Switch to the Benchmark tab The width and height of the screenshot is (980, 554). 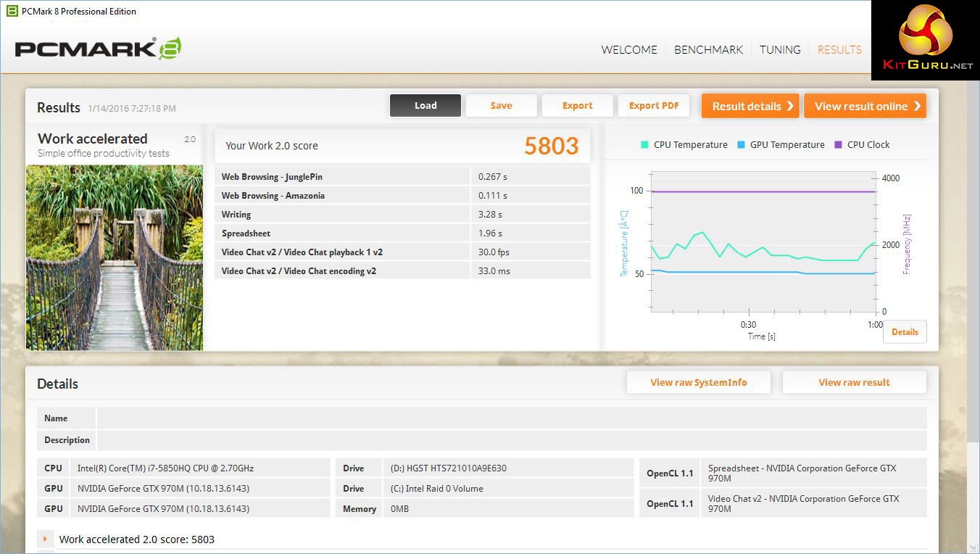pyautogui.click(x=708, y=50)
